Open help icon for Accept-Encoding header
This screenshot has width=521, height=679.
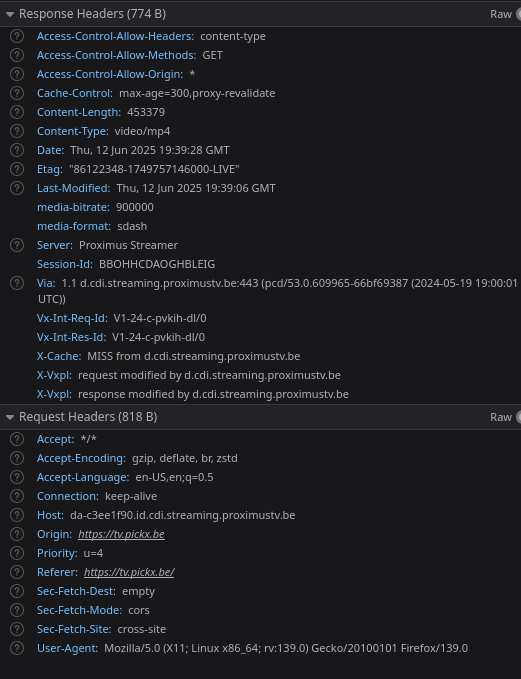point(17,458)
